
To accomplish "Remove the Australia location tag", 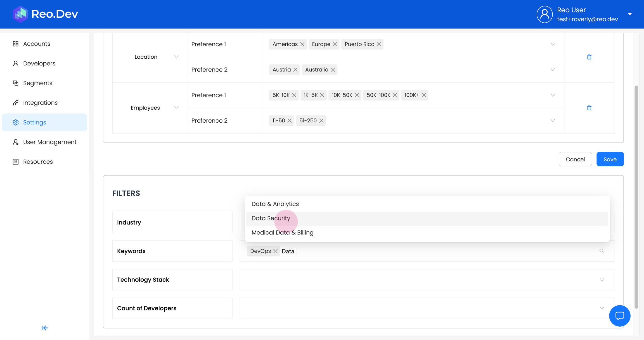I will 333,70.
